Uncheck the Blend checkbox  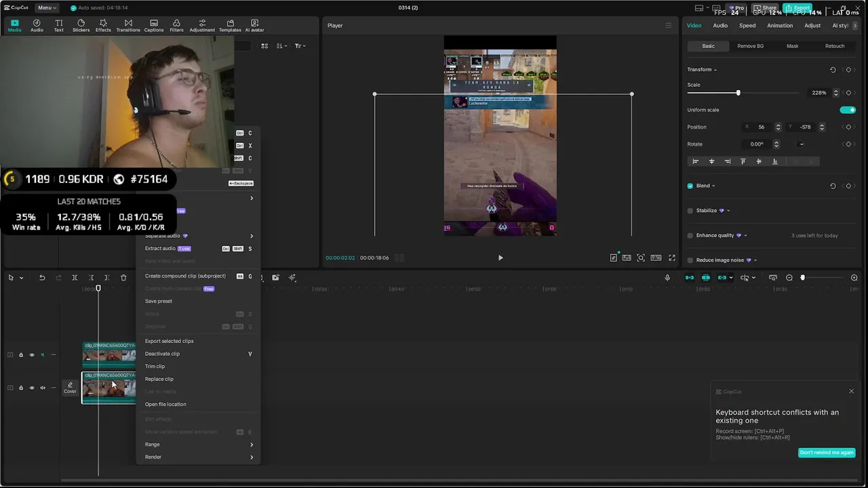pos(690,186)
